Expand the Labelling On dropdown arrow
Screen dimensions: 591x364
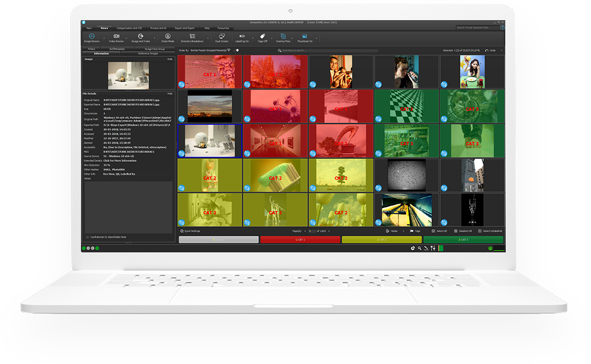coord(252,38)
